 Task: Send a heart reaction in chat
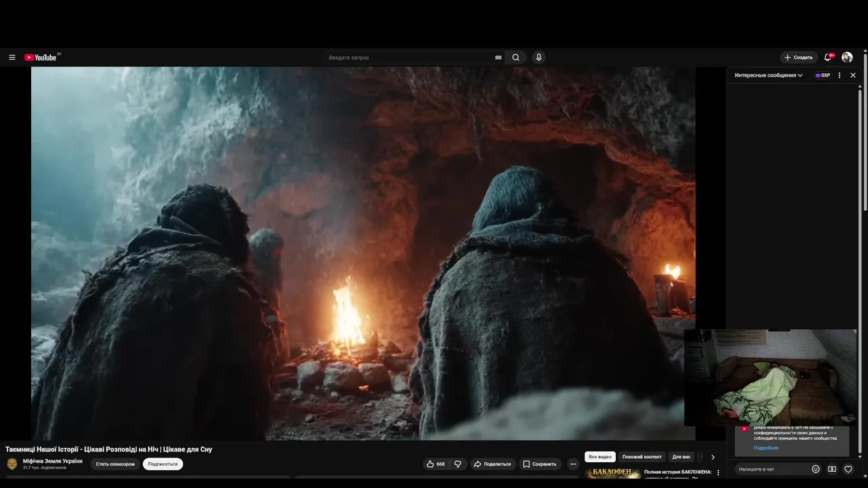tap(848, 469)
